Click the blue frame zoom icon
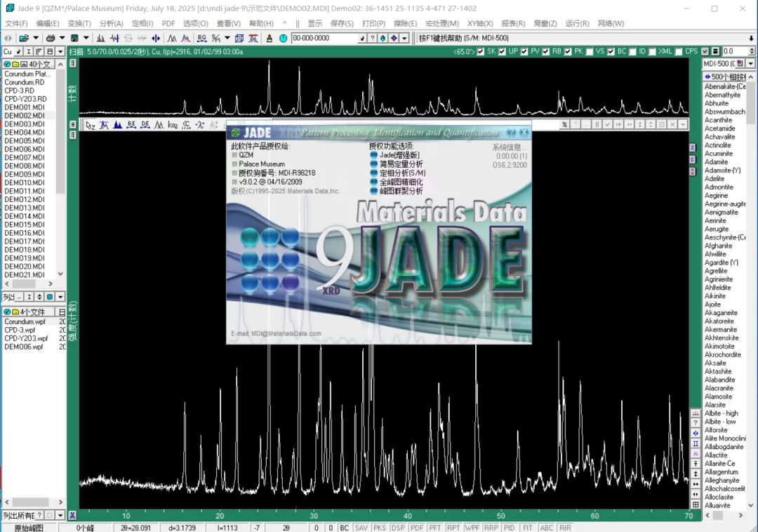Screen dimensions: 758x532 click(x=239, y=38)
